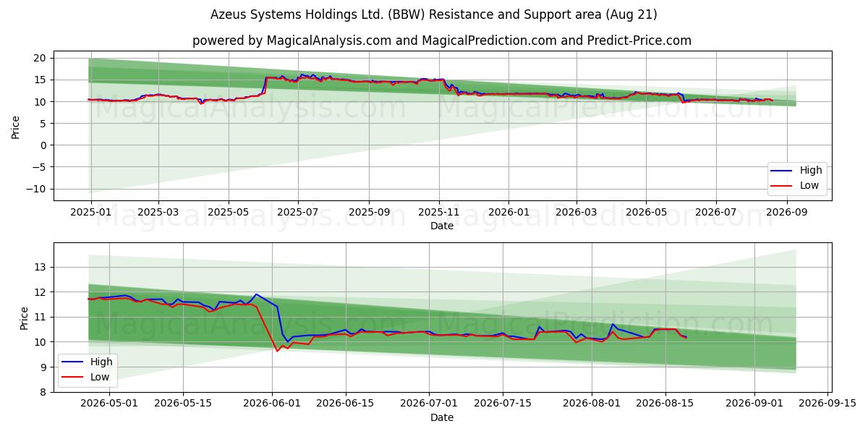
Task: Click the bottom chart '12' price tick
Action: (x=40, y=292)
